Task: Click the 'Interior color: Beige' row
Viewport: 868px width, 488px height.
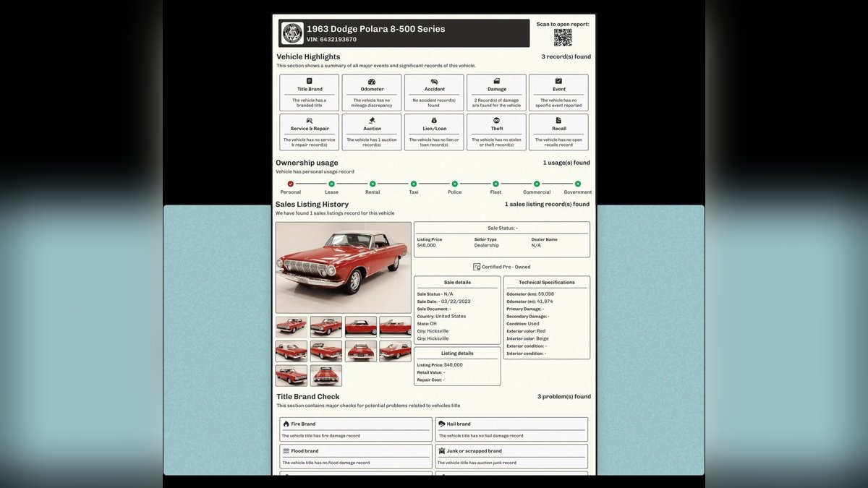Action: (x=527, y=338)
